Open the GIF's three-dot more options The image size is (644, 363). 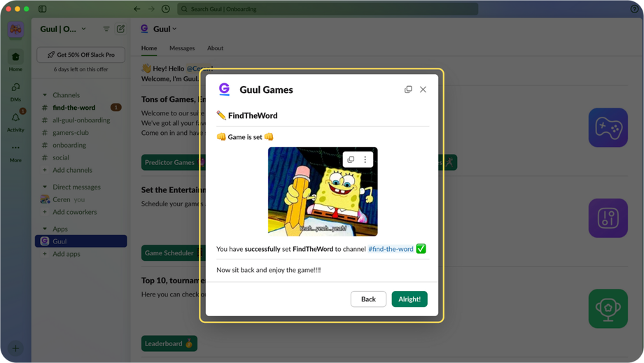[365, 159]
